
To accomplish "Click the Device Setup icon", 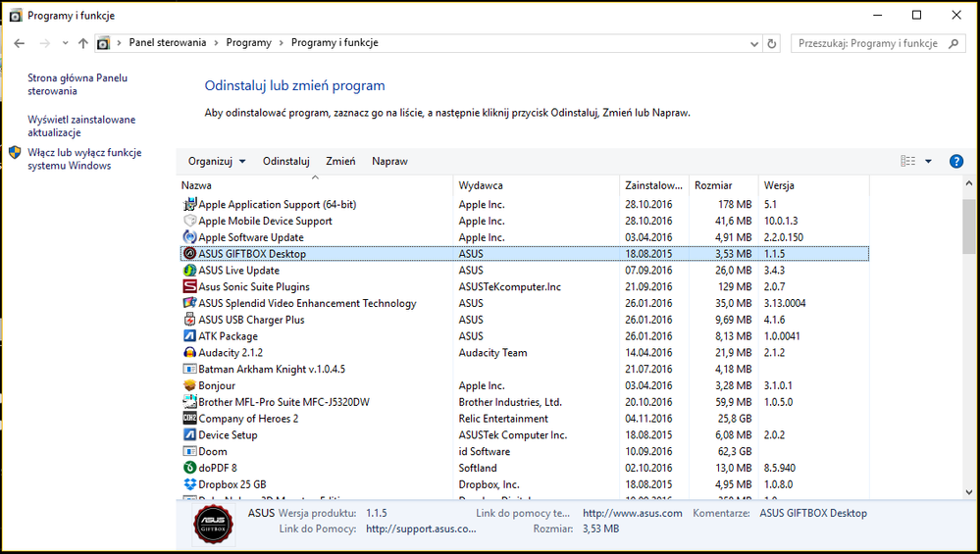I will 189,434.
